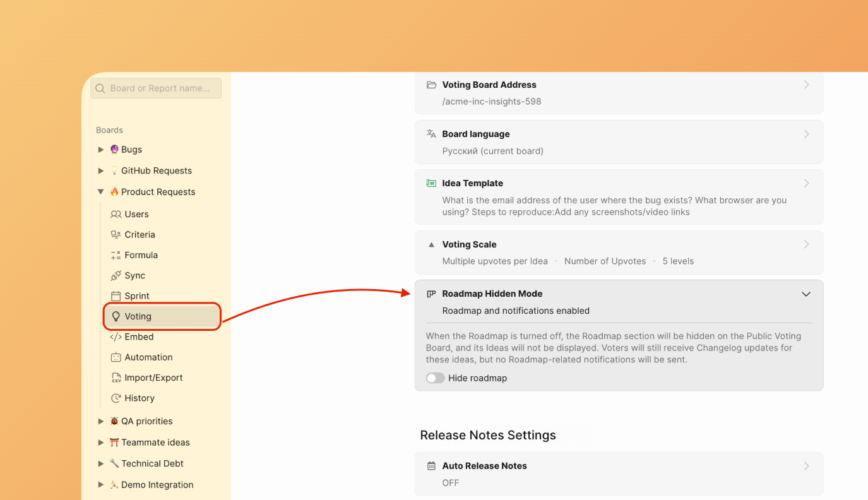The image size is (868, 500).
Task: Open the Import/Export CSV icon
Action: [x=116, y=377]
